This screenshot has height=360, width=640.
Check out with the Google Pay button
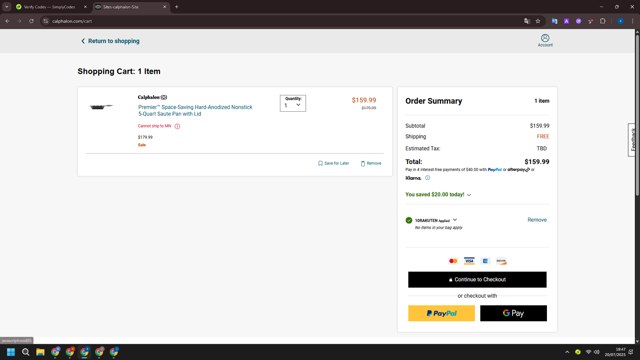coord(513,313)
